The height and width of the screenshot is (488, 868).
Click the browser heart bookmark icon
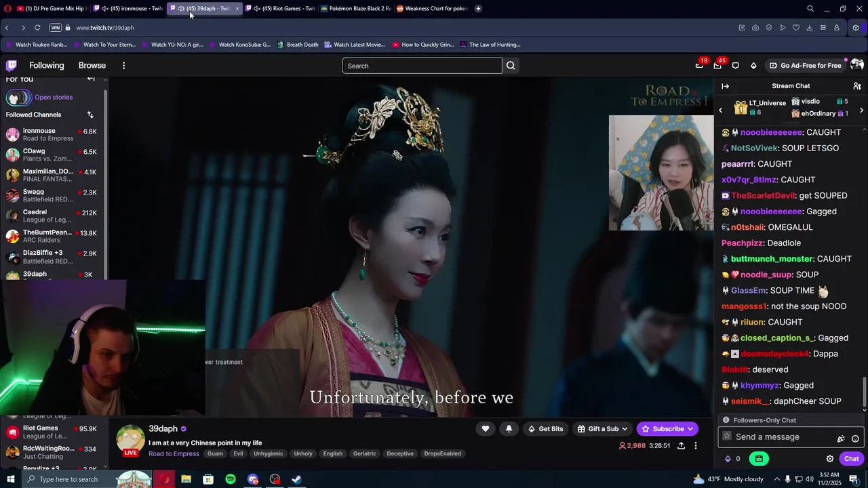coord(795,28)
